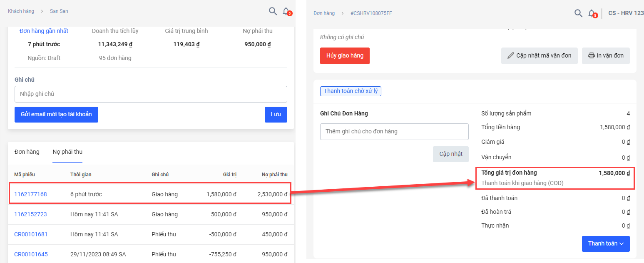Click the search icon in order panel

point(578,13)
